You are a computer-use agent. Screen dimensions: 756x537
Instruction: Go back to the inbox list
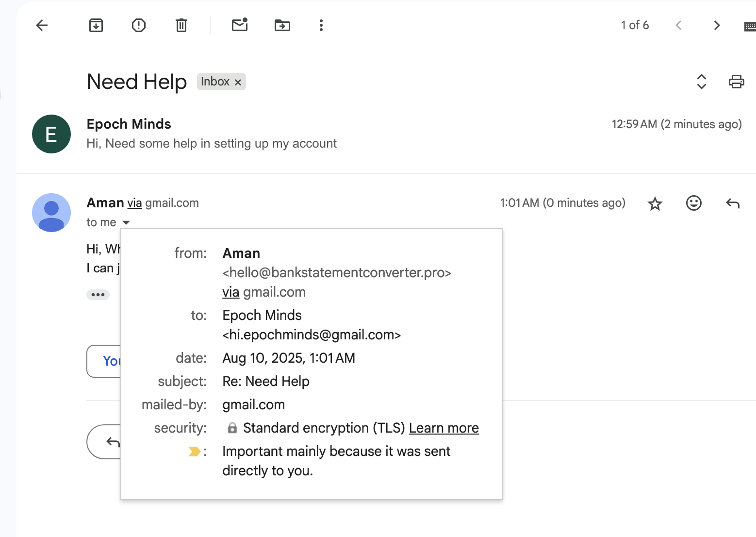click(x=42, y=25)
